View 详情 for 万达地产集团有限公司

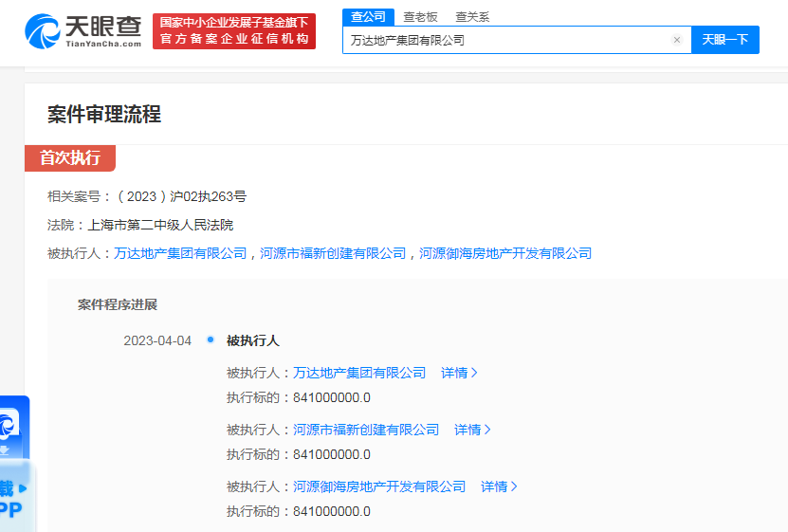459,373
